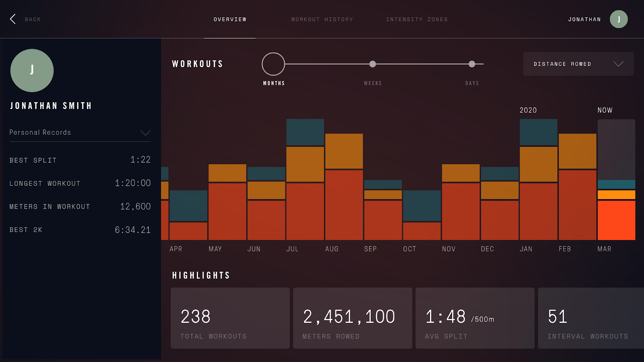This screenshot has width=644, height=362.
Task: Click the Meters In Workout label
Action: 50,207
